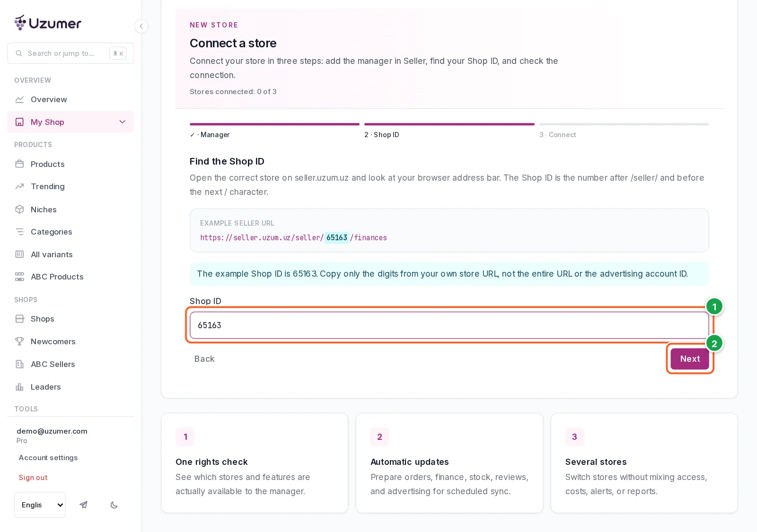This screenshot has width=757, height=532.
Task: Click the Next button
Action: [x=690, y=359]
